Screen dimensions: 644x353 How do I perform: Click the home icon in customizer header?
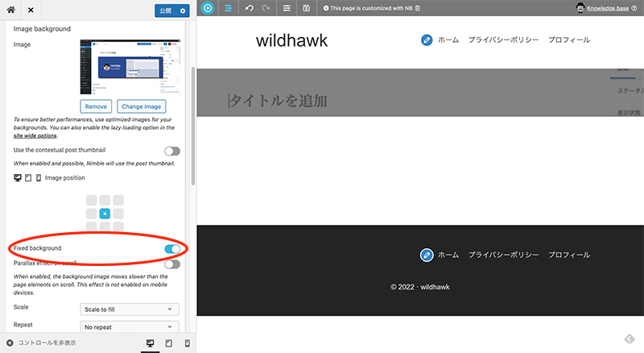click(x=11, y=10)
